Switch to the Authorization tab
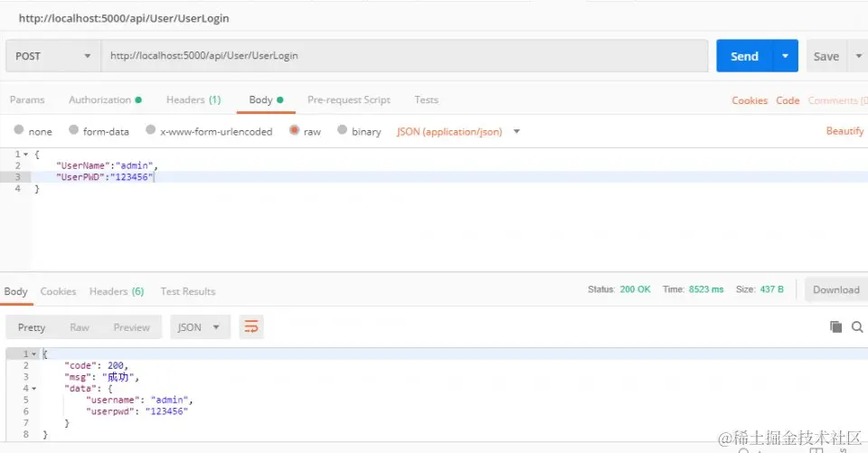This screenshot has width=868, height=453. [105, 100]
